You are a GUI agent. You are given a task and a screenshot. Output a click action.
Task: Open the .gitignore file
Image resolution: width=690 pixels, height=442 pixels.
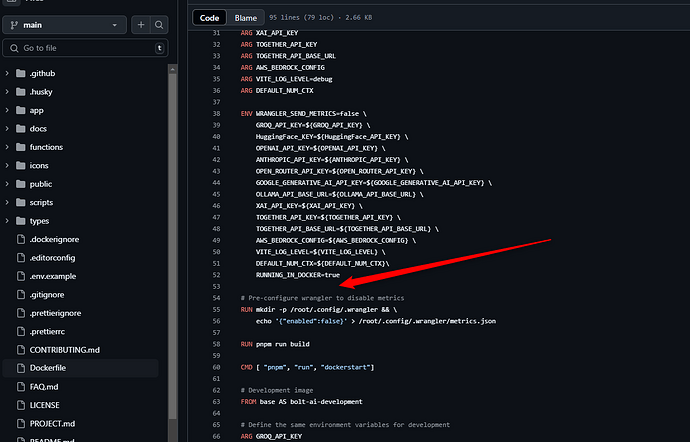pos(47,295)
